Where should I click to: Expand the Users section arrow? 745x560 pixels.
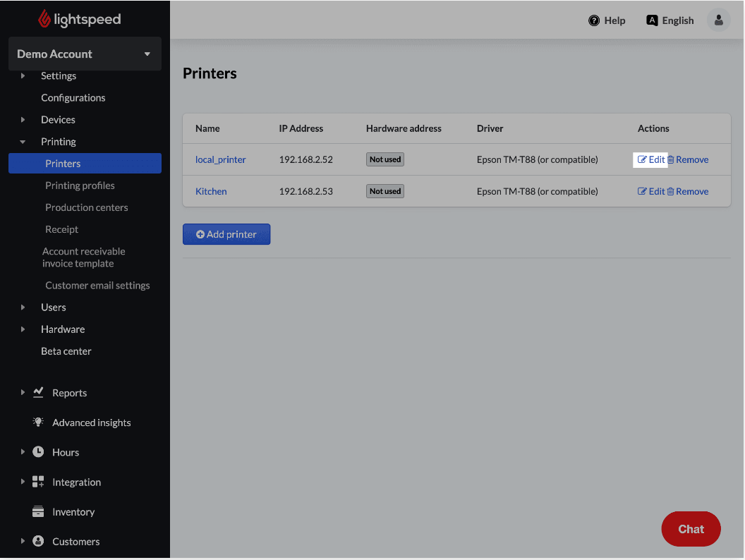[23, 308]
